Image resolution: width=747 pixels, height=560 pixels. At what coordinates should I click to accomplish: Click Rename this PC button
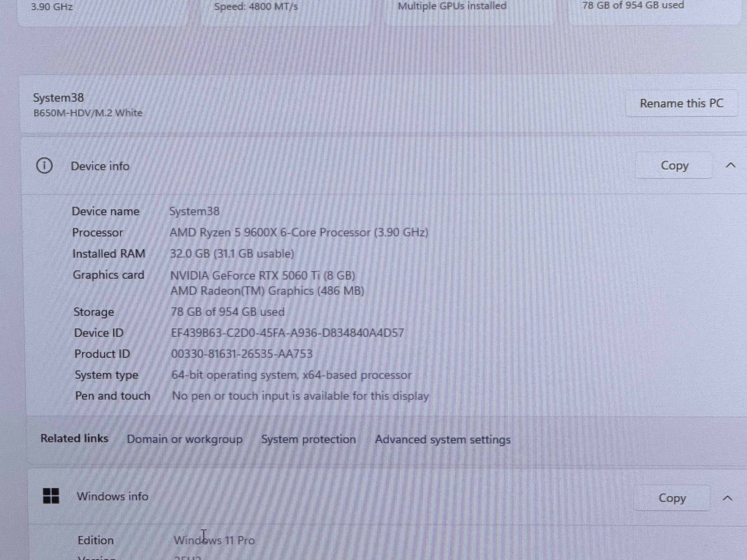click(x=681, y=104)
